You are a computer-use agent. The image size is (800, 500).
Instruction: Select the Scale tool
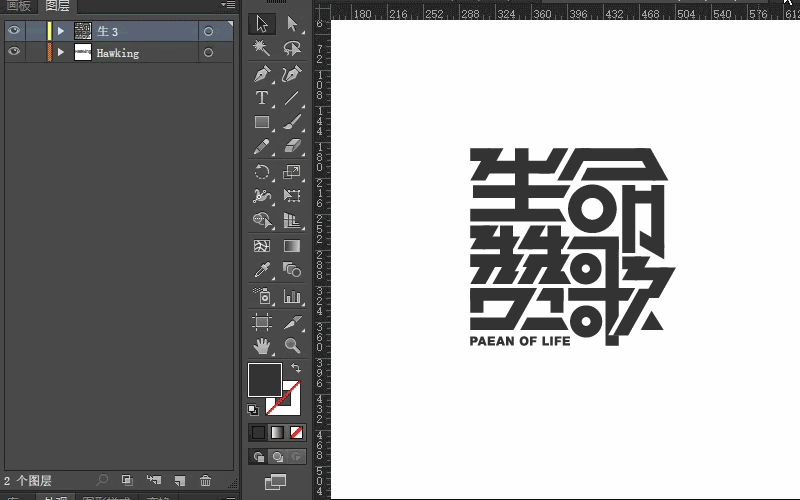[292, 172]
